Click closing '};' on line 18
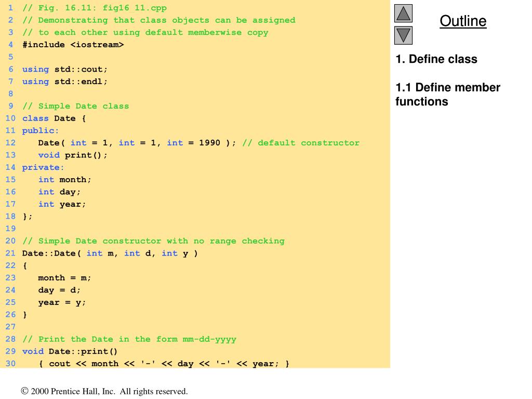532x399 pixels. tap(27, 217)
